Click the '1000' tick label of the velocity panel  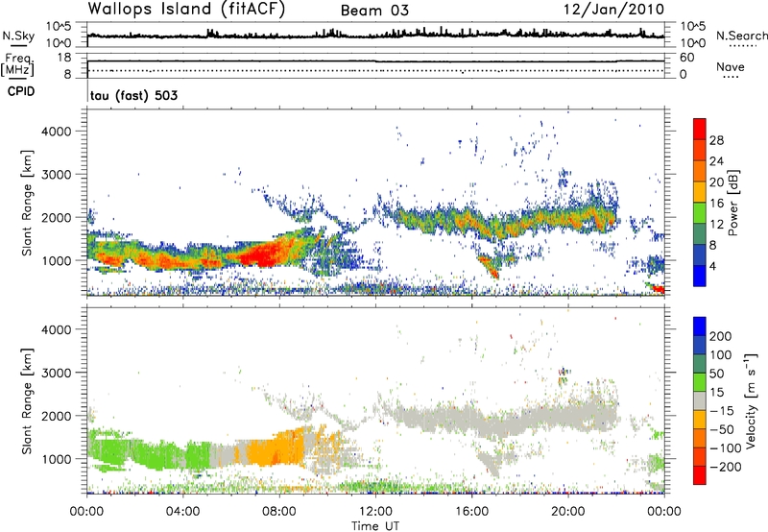click(x=57, y=459)
